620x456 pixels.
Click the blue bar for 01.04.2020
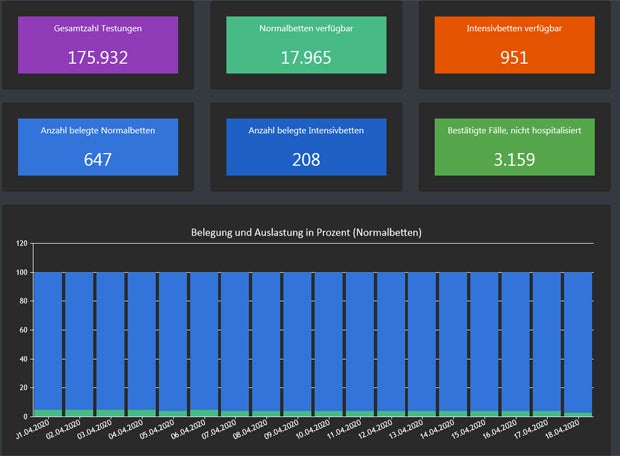click(49, 340)
